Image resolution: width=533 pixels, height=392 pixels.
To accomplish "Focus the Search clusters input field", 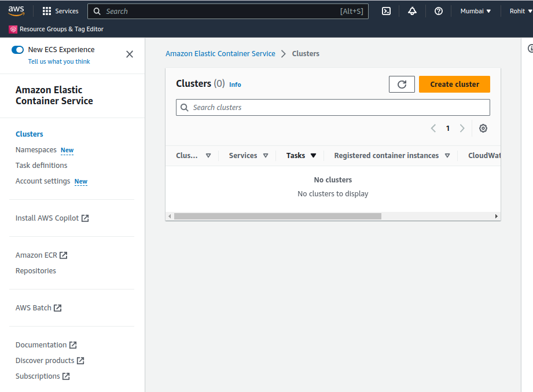I will 333,108.
